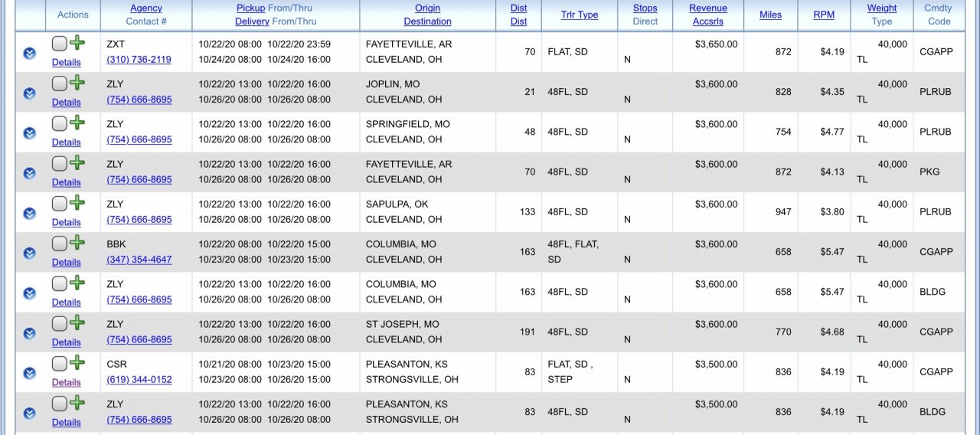Open Details link for Springfield, MO load
The width and height of the screenshot is (980, 435).
point(66,142)
